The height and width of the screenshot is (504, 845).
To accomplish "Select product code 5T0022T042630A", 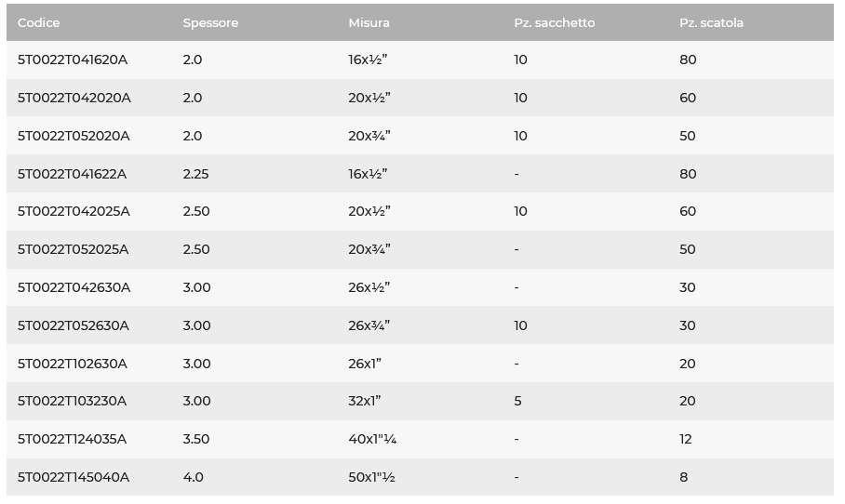I will coord(74,287).
